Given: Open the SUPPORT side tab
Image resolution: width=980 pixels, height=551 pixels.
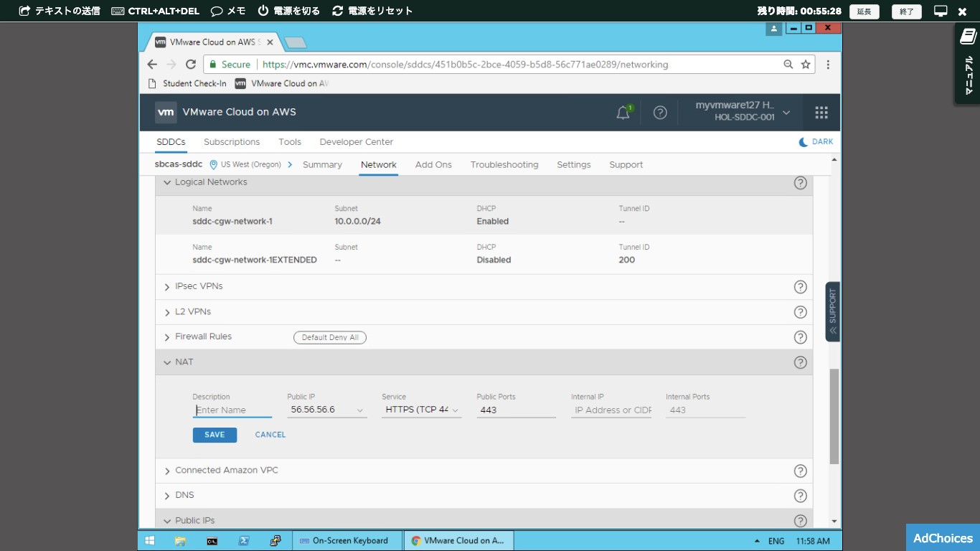Looking at the screenshot, I should coord(833,311).
